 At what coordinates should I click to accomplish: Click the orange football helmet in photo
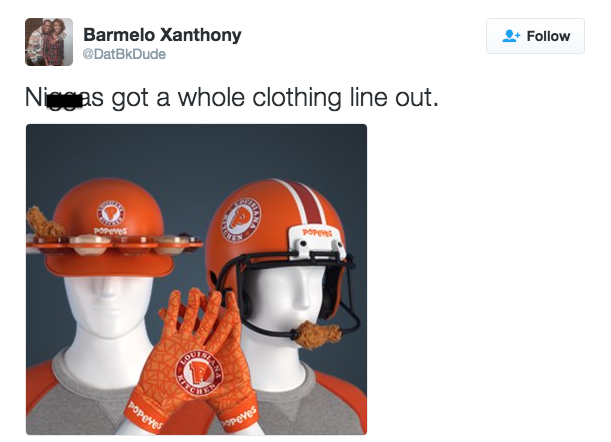(x=279, y=249)
